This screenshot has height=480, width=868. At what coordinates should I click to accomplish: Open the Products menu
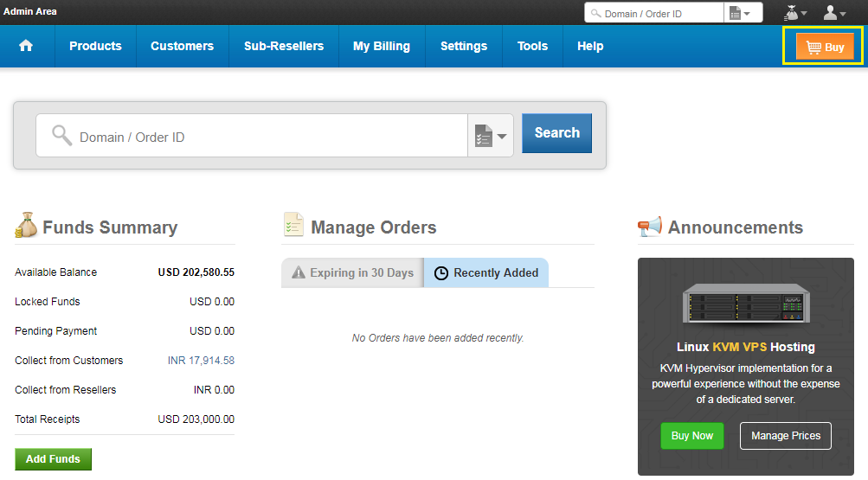click(x=95, y=47)
